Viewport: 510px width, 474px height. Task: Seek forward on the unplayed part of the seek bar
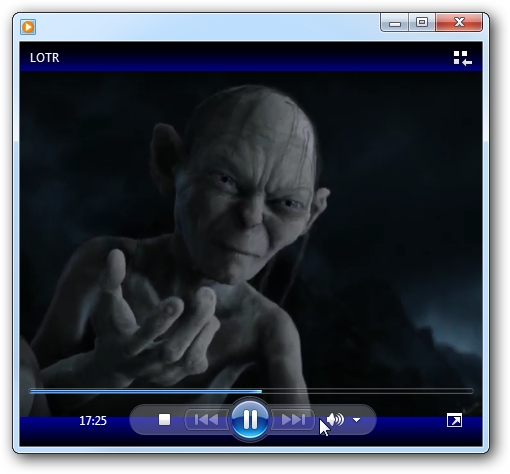367,391
